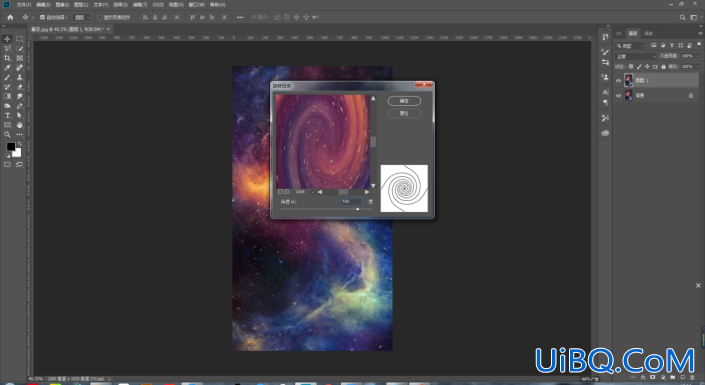Click the angle value input field
Screen dimensions: 705x385
pyautogui.click(x=351, y=201)
